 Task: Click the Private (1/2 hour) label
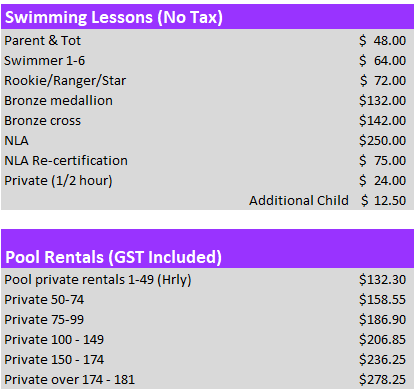(x=58, y=181)
